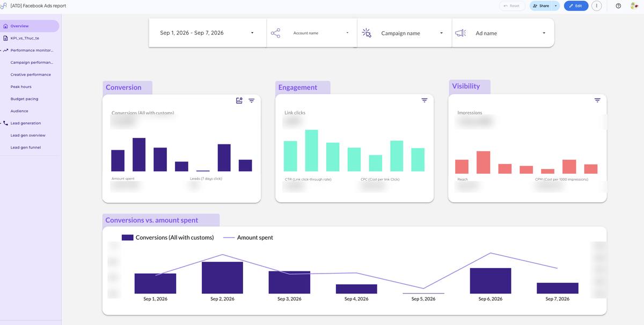Click the Amount spent metric label
This screenshot has width=644, height=325.
pyautogui.click(x=123, y=179)
